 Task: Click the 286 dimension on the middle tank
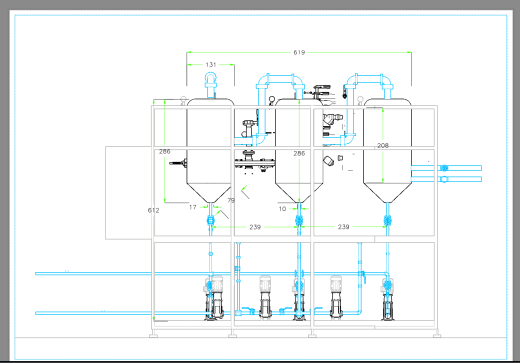pyautogui.click(x=299, y=153)
